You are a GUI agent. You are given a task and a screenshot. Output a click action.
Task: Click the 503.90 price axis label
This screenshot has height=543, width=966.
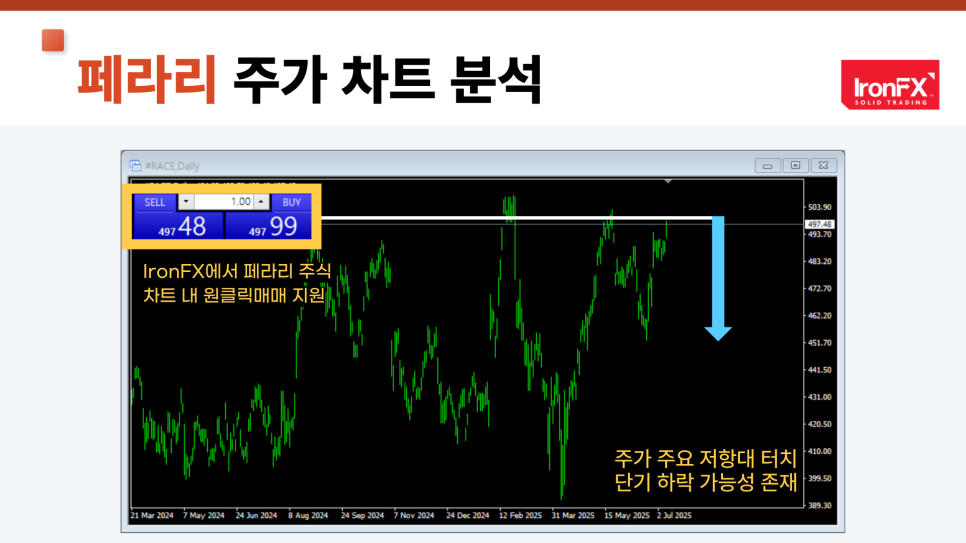[819, 207]
